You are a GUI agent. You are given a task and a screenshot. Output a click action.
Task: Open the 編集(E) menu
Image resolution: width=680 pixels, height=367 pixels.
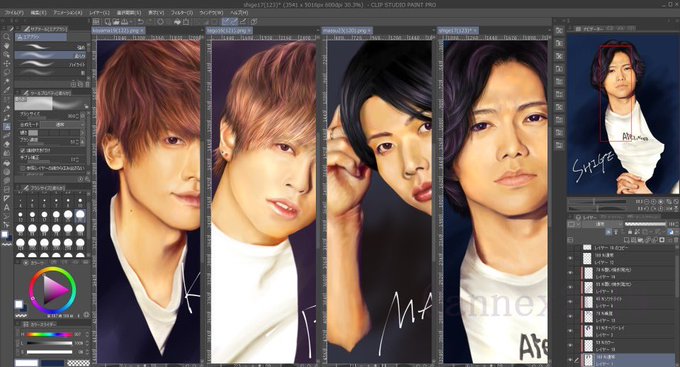(38, 13)
